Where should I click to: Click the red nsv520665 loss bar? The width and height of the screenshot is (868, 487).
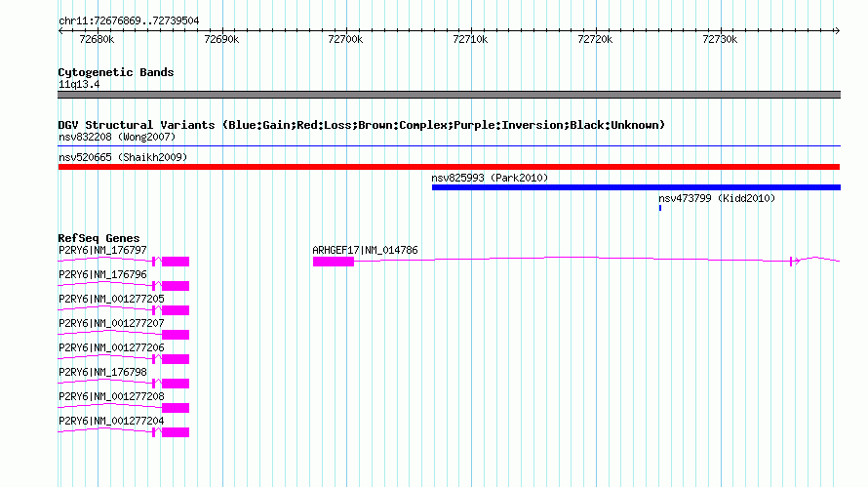[449, 167]
